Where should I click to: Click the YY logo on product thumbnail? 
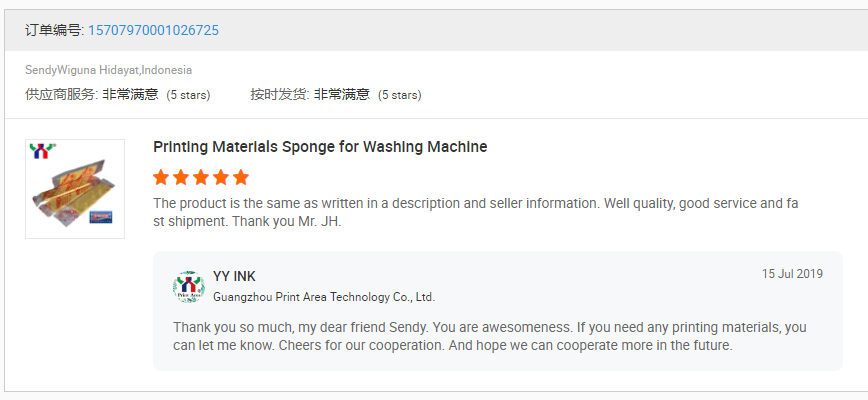(x=42, y=151)
